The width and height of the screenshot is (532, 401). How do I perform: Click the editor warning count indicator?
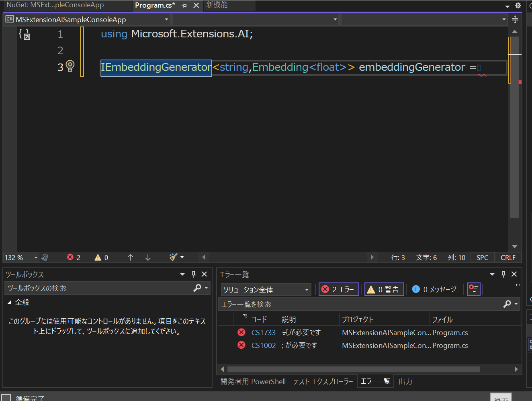pos(101,258)
